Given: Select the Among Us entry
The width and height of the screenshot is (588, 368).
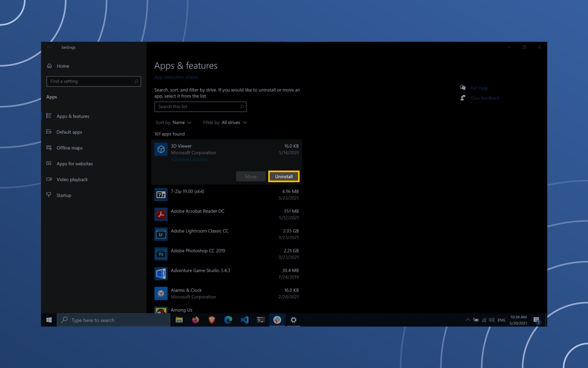Looking at the screenshot, I should click(x=227, y=310).
